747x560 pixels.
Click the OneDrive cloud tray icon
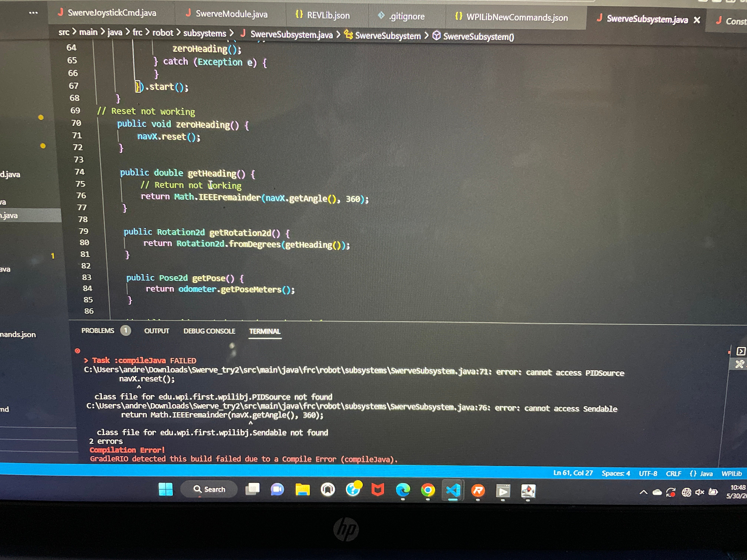pyautogui.click(x=657, y=492)
